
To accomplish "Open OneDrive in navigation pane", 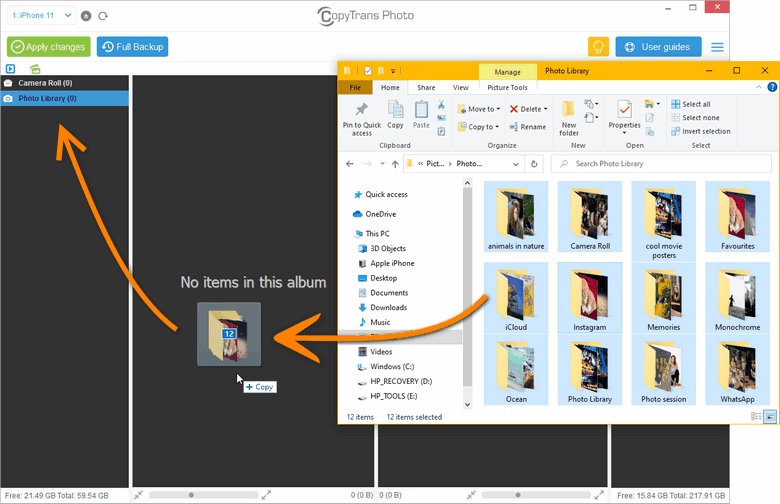I will click(375, 214).
